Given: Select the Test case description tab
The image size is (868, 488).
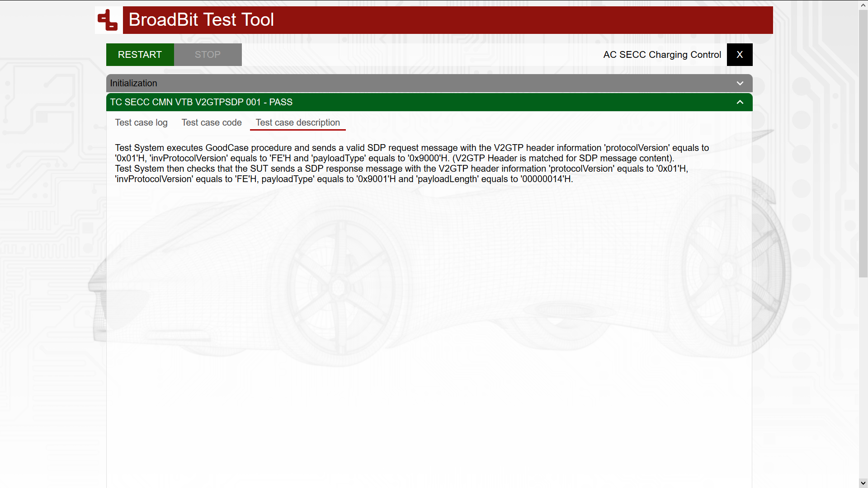Looking at the screenshot, I should tap(298, 122).
